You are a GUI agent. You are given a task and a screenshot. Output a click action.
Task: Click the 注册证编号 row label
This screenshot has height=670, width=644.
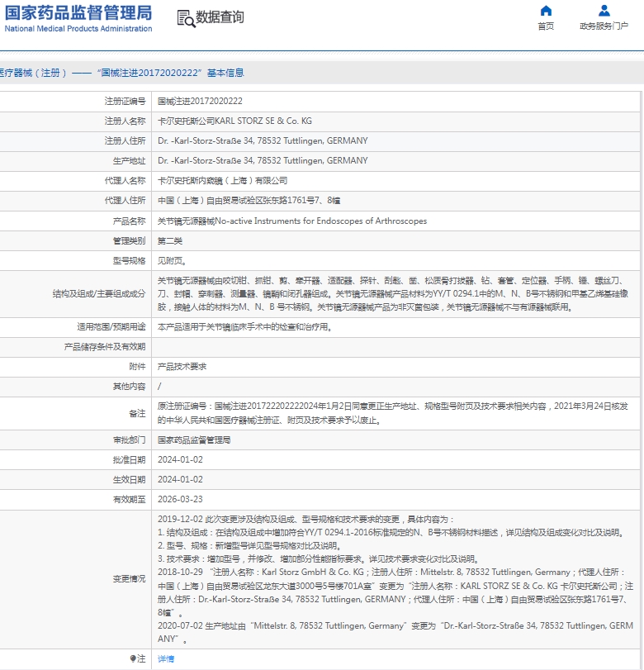(125, 102)
